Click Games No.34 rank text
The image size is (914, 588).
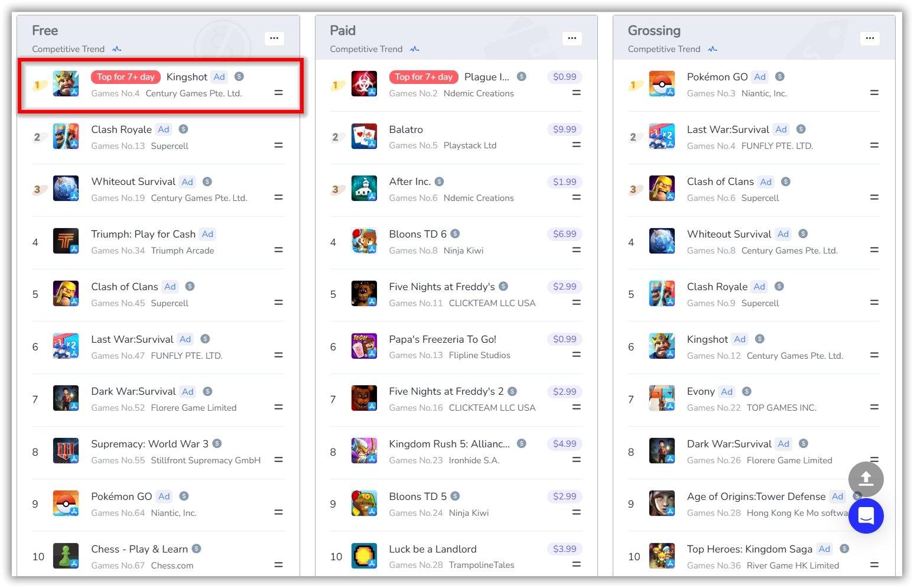[118, 251]
